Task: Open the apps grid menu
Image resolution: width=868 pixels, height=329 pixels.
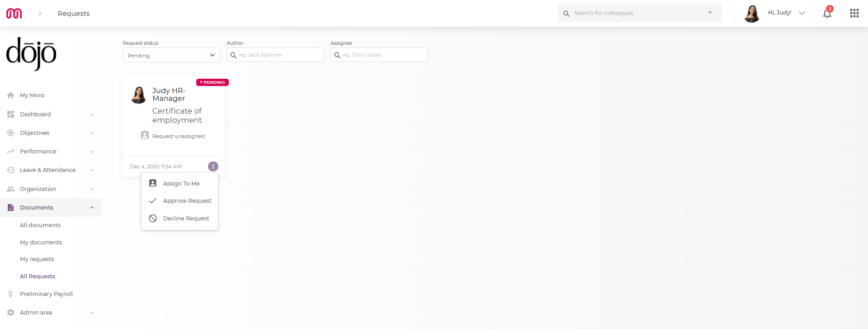Action: (854, 13)
